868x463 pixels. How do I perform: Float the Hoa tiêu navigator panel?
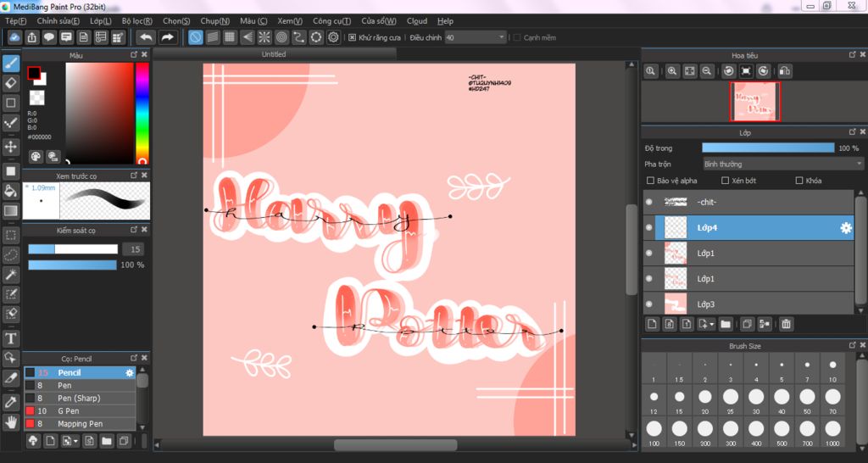(853, 55)
